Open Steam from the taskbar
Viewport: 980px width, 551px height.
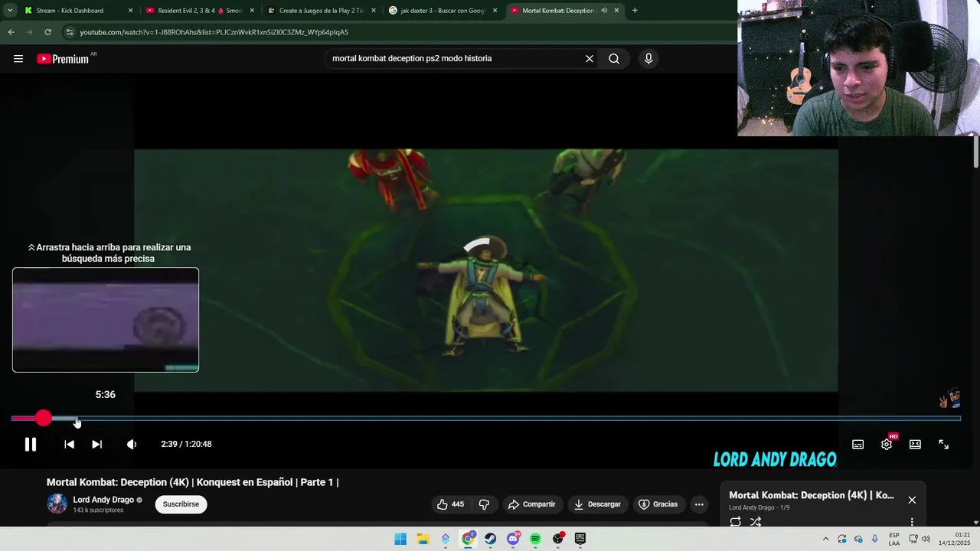(490, 539)
